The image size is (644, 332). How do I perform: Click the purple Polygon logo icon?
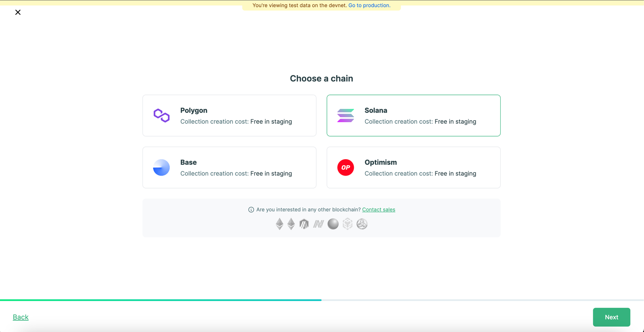[161, 115]
